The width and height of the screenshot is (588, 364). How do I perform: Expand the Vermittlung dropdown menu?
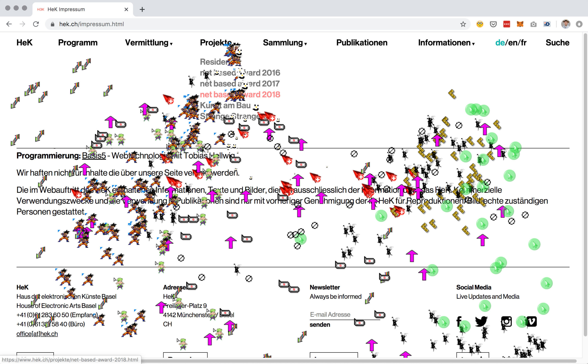[148, 43]
